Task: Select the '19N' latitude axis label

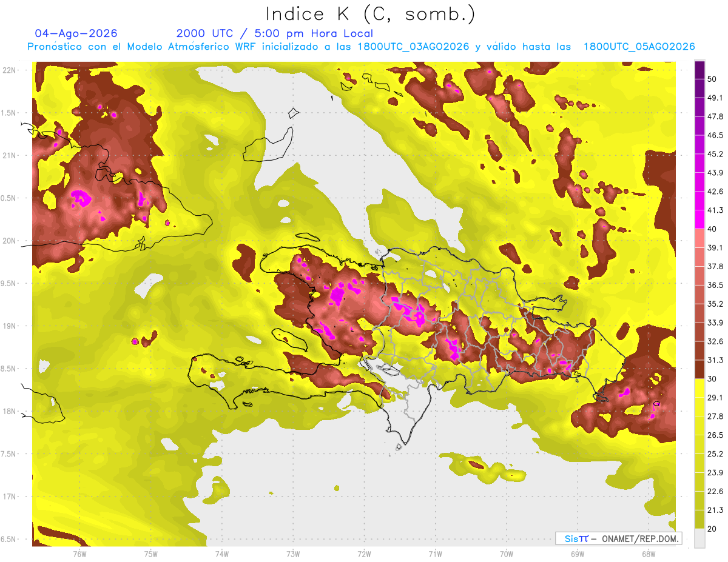Action: pyautogui.click(x=10, y=326)
